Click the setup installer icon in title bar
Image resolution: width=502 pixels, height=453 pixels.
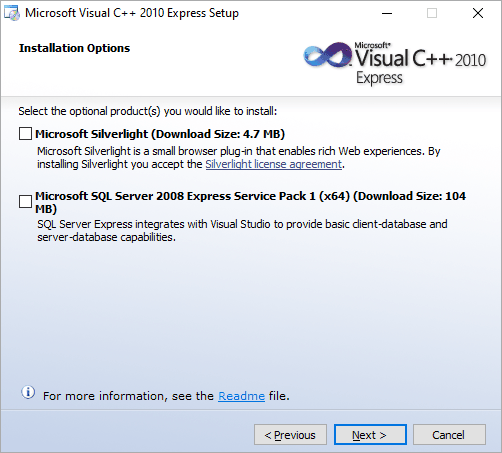coord(12,13)
